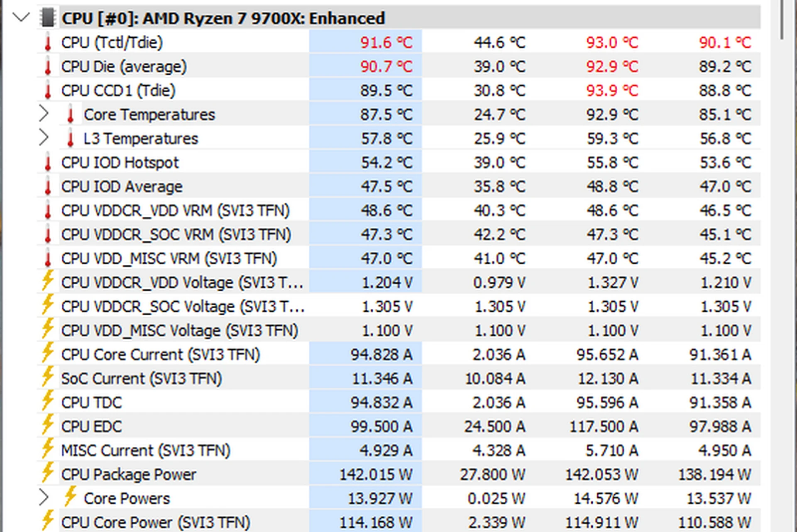Click the 91.361 A average core current value

720,355
